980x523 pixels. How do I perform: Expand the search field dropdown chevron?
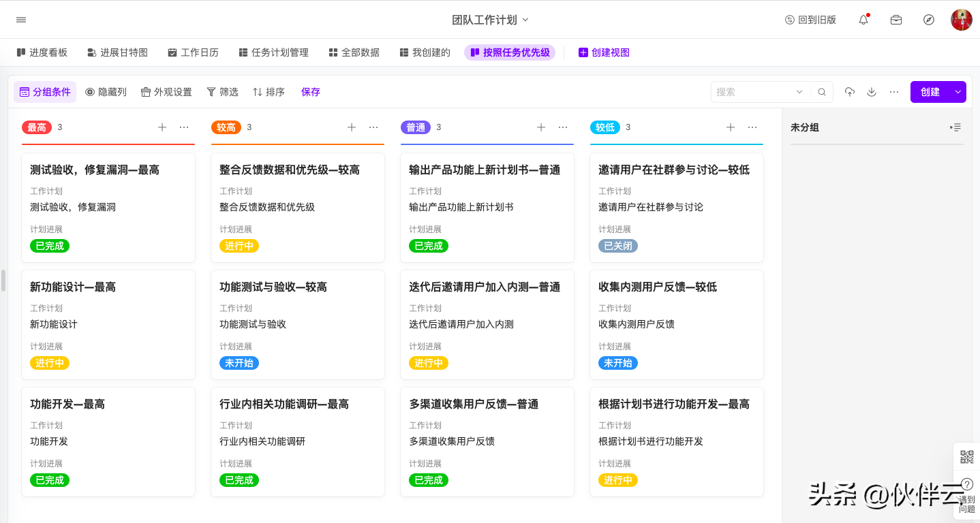click(799, 92)
